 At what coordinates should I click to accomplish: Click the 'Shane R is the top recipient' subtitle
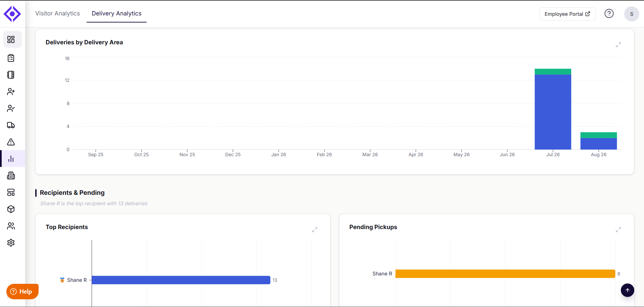(94, 204)
